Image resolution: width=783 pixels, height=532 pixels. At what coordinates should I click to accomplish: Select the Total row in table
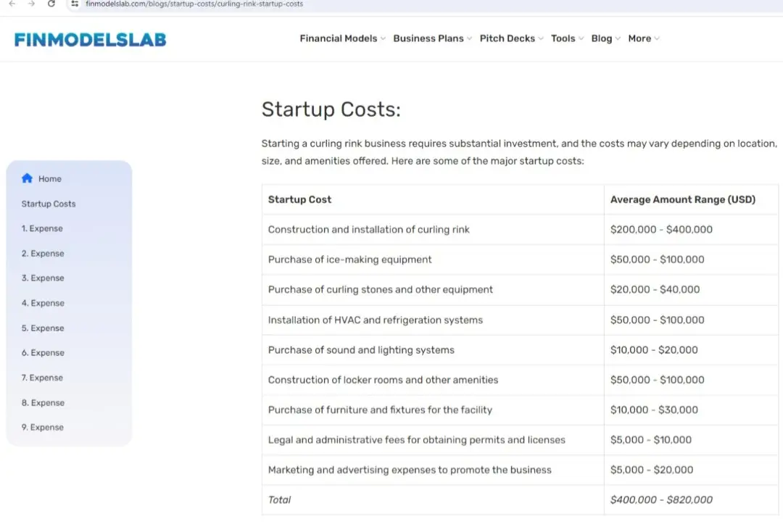pos(520,499)
